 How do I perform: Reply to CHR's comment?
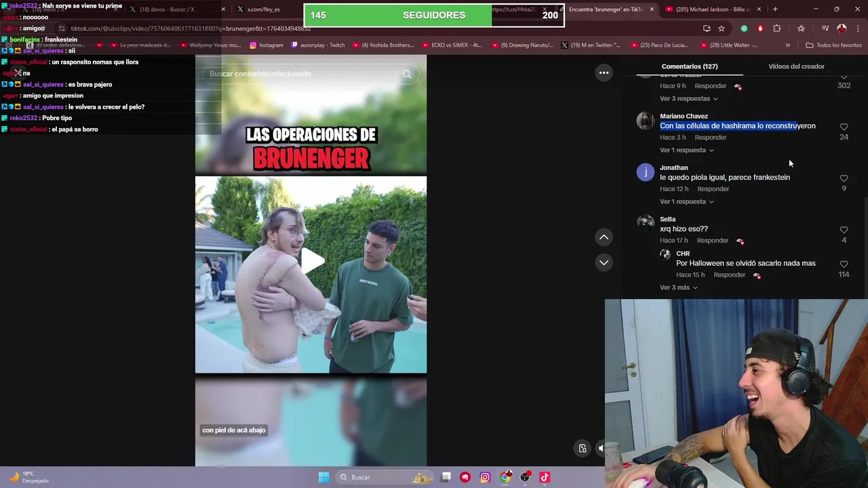(x=729, y=275)
